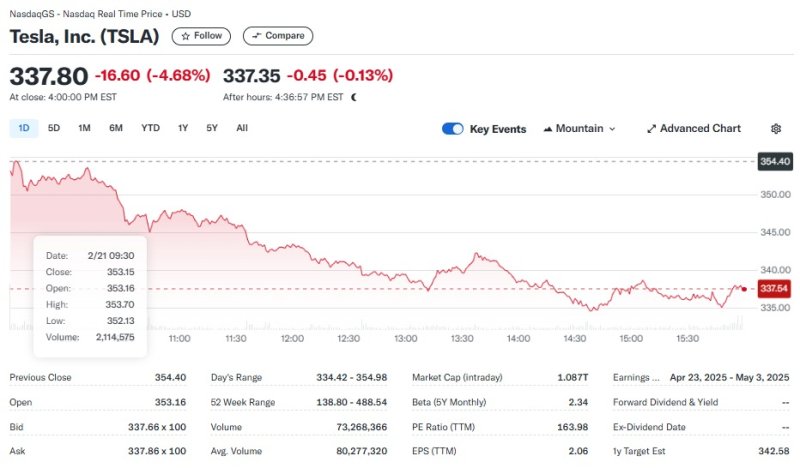Click the Key Events label
800x468 pixels.
click(498, 129)
